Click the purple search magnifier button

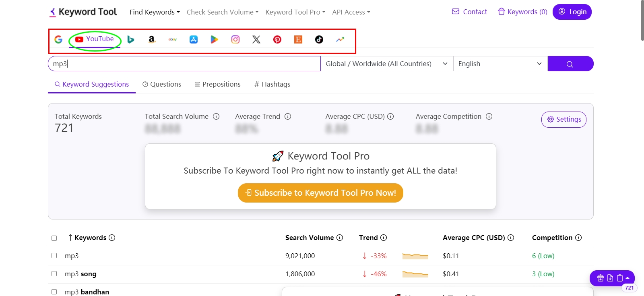571,64
